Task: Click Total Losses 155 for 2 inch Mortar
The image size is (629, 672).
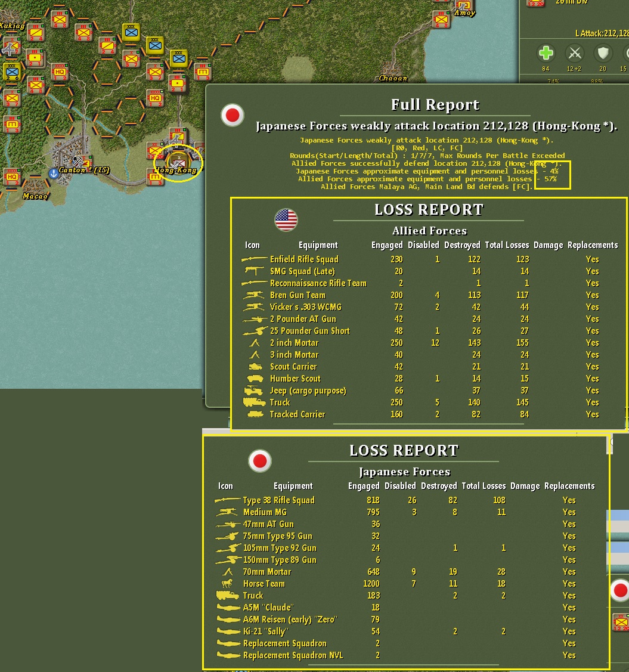Action: coord(522,343)
